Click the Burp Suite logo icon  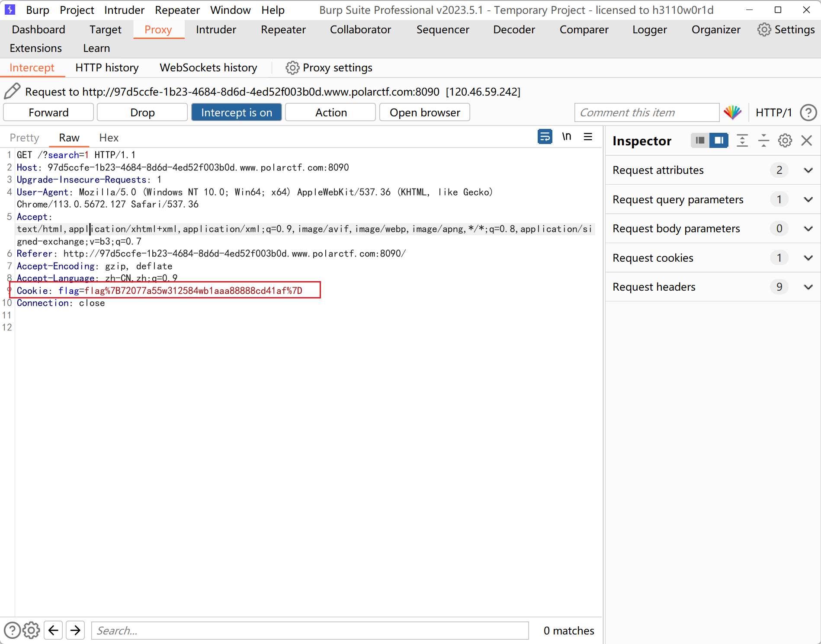click(x=10, y=10)
